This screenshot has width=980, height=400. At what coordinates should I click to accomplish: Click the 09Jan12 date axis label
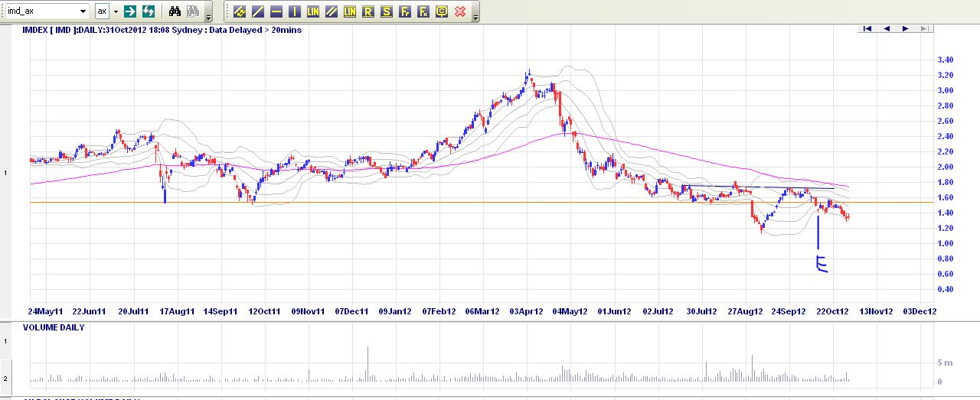pos(396,311)
